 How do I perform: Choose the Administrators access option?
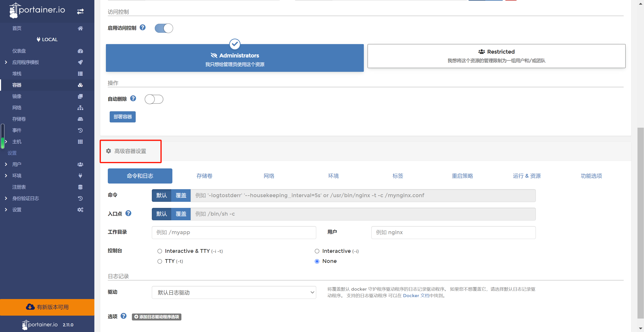[x=235, y=58]
